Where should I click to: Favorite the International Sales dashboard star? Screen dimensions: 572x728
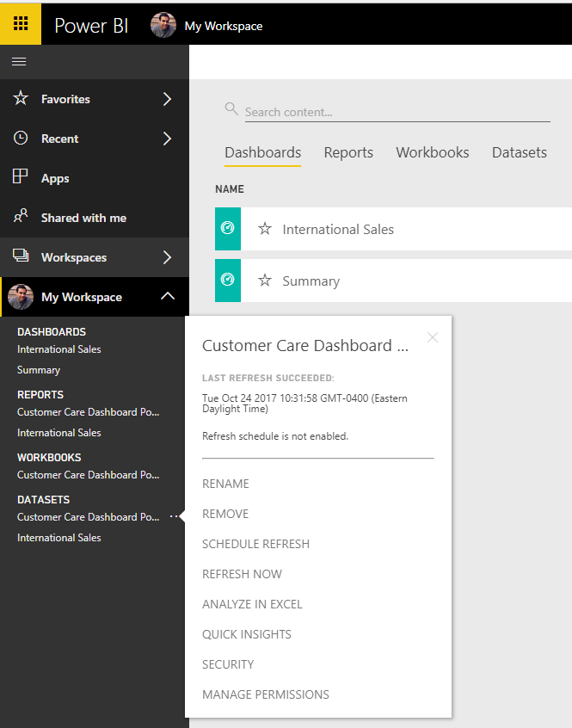265,228
